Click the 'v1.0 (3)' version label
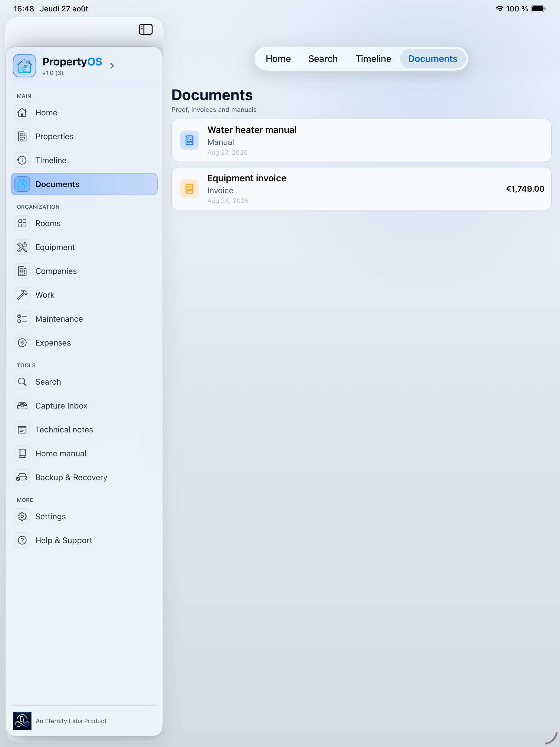 53,73
